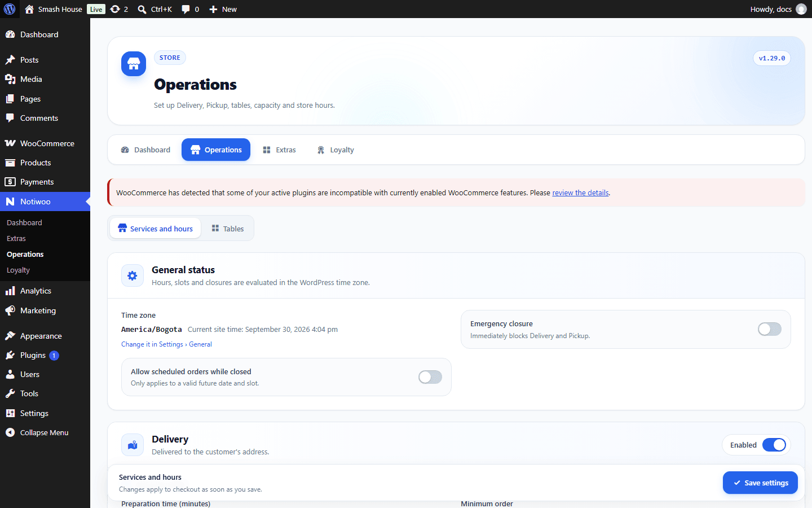Follow Change it in Settings › General link
Screen dimensions: 812x508
click(166, 344)
